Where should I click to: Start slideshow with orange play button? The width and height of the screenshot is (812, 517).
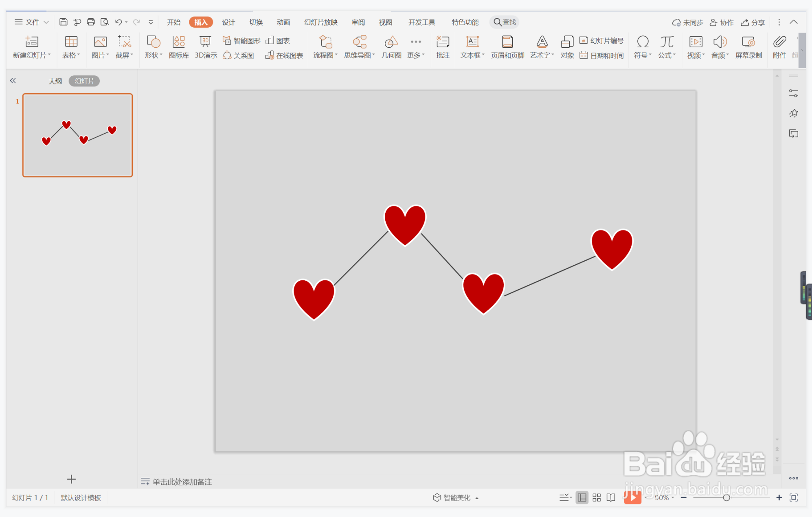pyautogui.click(x=632, y=497)
